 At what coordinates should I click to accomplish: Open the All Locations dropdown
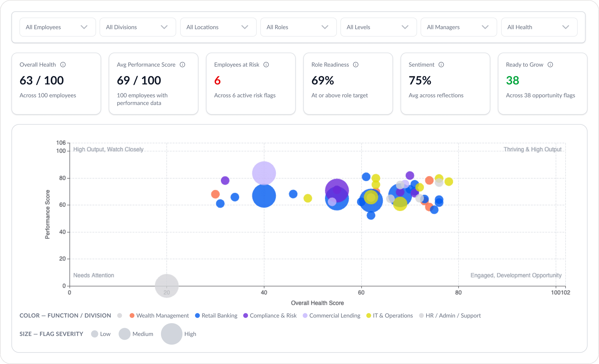(x=218, y=27)
